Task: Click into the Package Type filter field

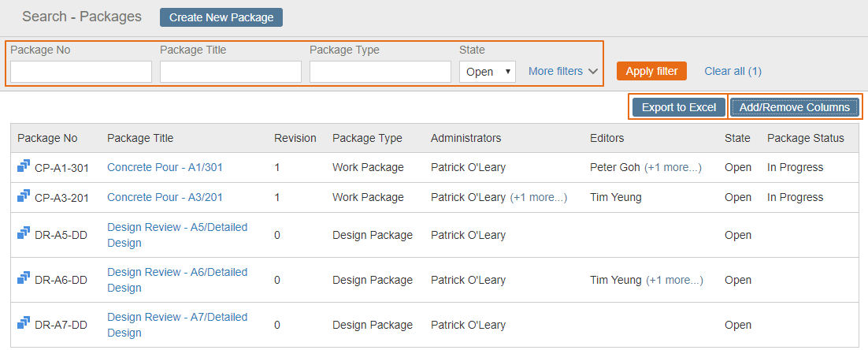Action: 380,72
